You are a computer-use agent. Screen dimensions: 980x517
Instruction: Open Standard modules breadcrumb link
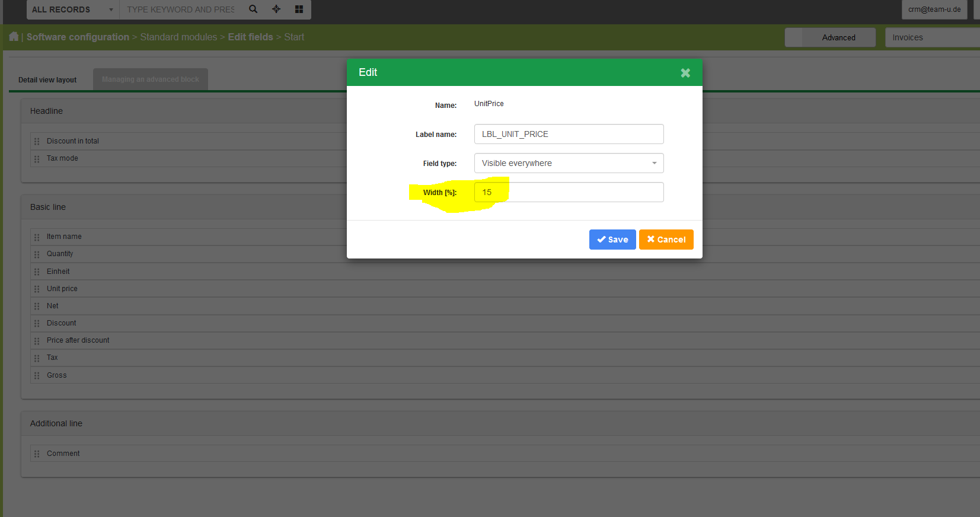point(178,37)
